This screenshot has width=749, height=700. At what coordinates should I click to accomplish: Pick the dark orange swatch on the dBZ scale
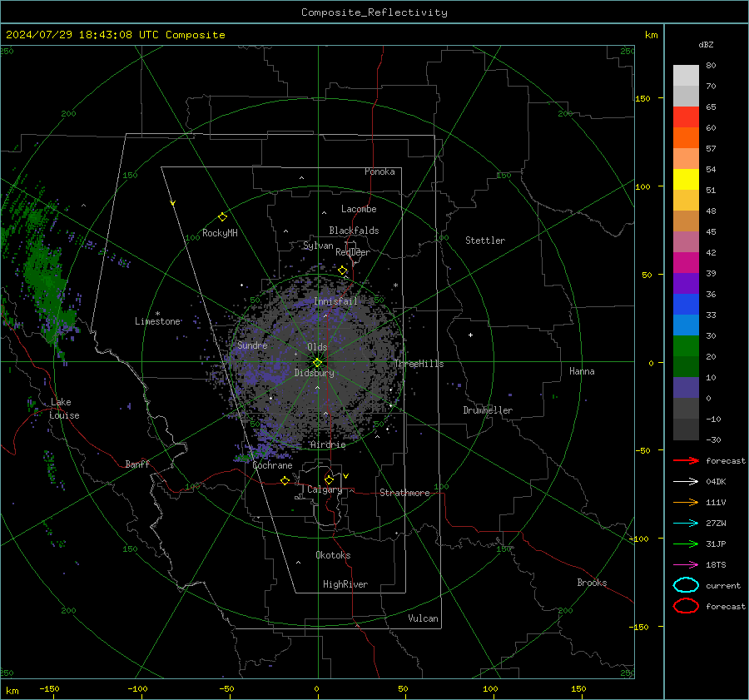pyautogui.click(x=686, y=137)
